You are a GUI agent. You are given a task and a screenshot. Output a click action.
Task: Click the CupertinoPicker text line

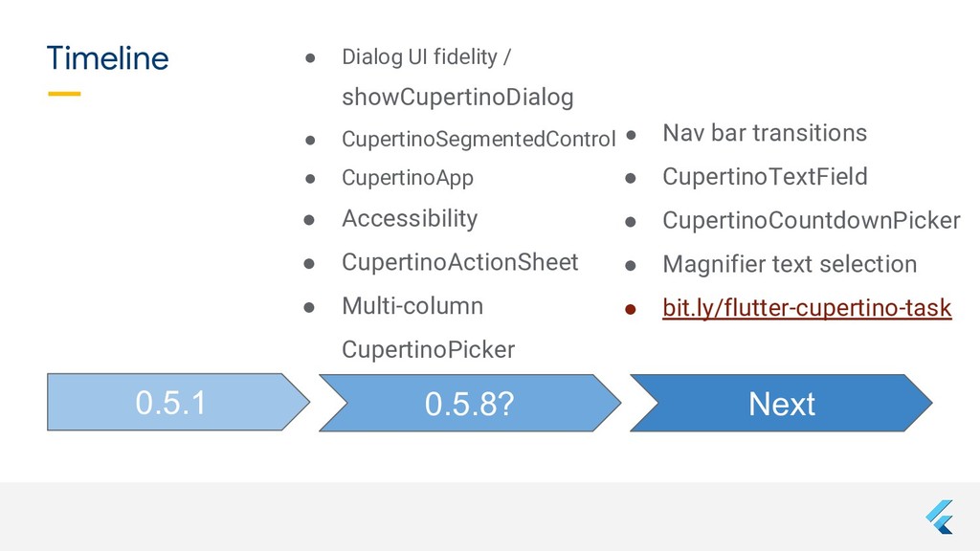[428, 349]
